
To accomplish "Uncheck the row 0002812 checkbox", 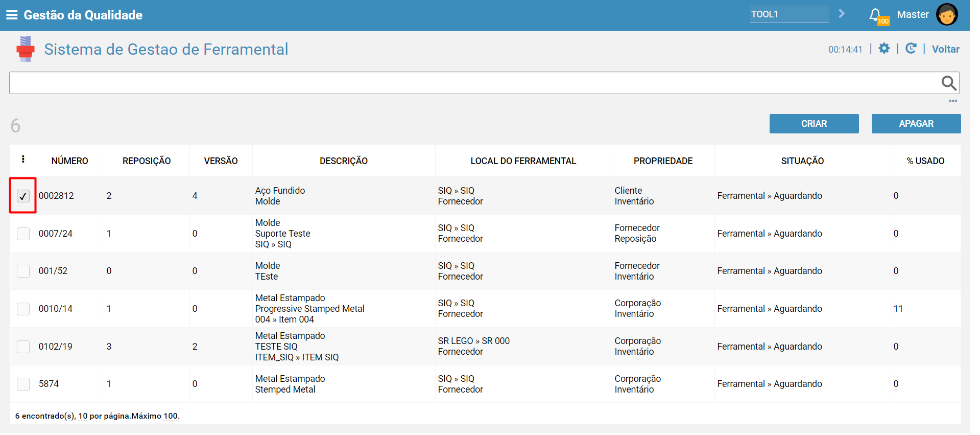I will pos(23,196).
